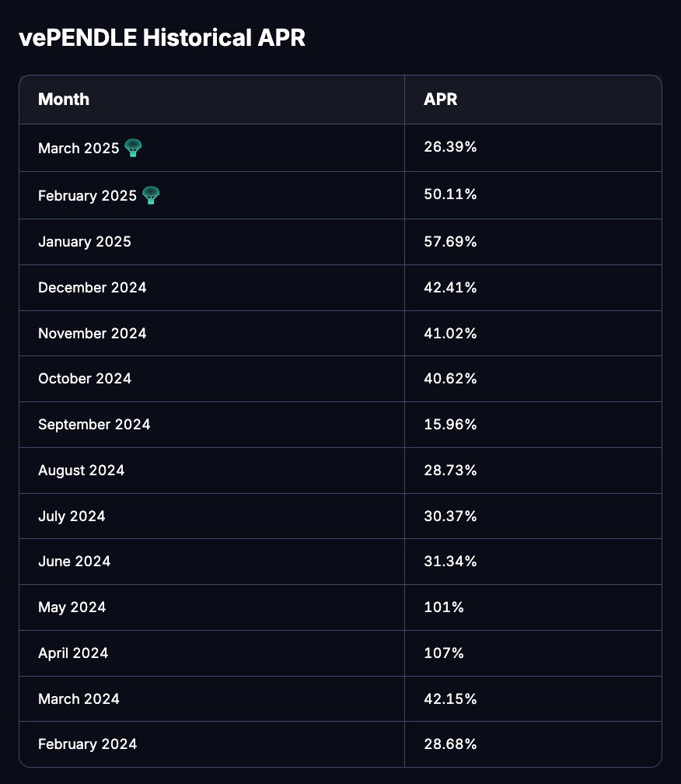Click the 107% APR value
Image resolution: width=681 pixels, height=784 pixels.
444,653
